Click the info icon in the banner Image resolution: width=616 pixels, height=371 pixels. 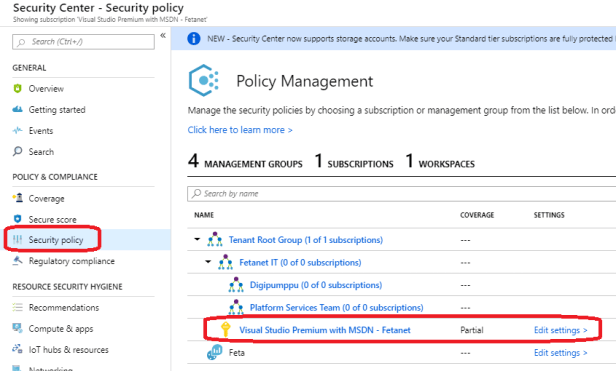click(194, 39)
